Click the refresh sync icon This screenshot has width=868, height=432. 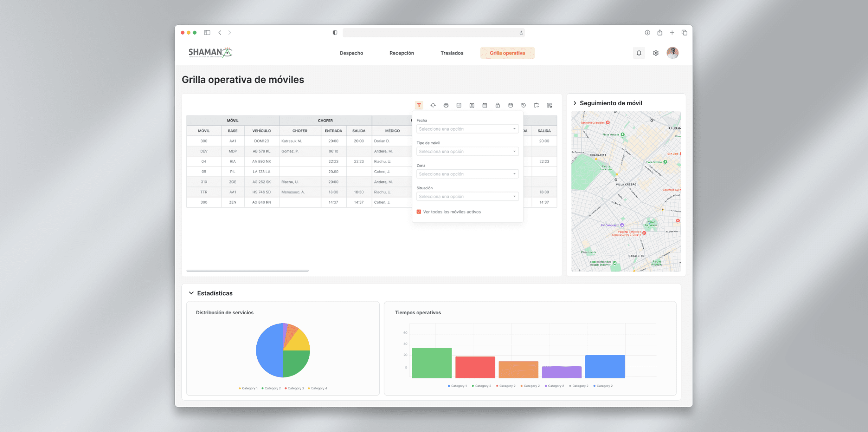click(433, 105)
